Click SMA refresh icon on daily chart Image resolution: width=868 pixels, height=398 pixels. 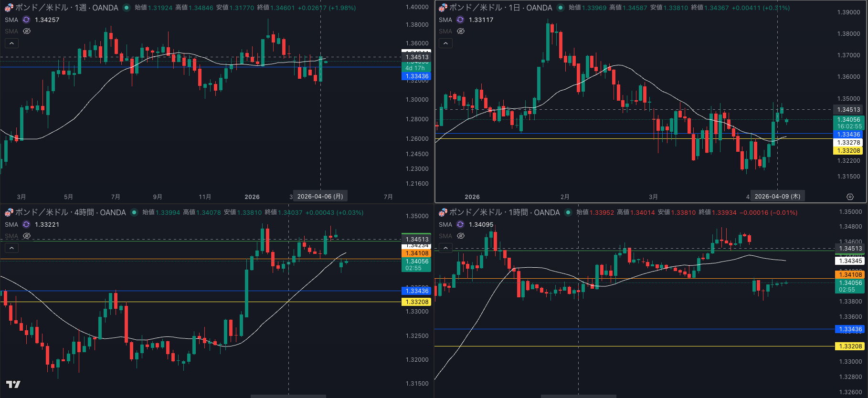(x=460, y=20)
